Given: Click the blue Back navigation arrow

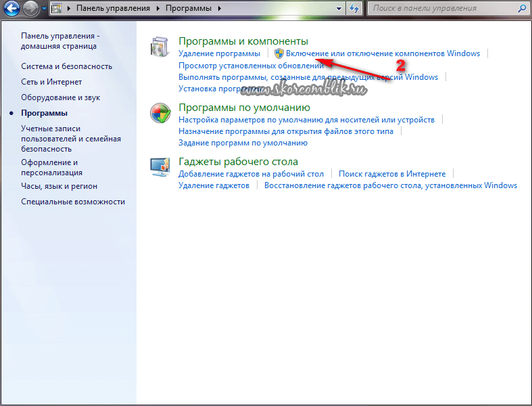Looking at the screenshot, I should pos(12,8).
